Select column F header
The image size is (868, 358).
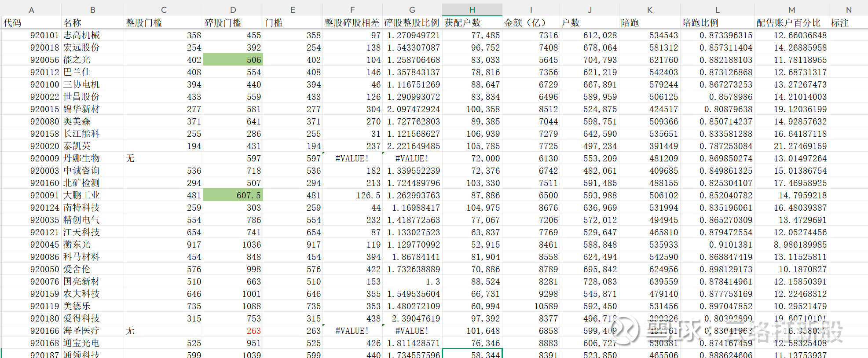click(x=352, y=10)
